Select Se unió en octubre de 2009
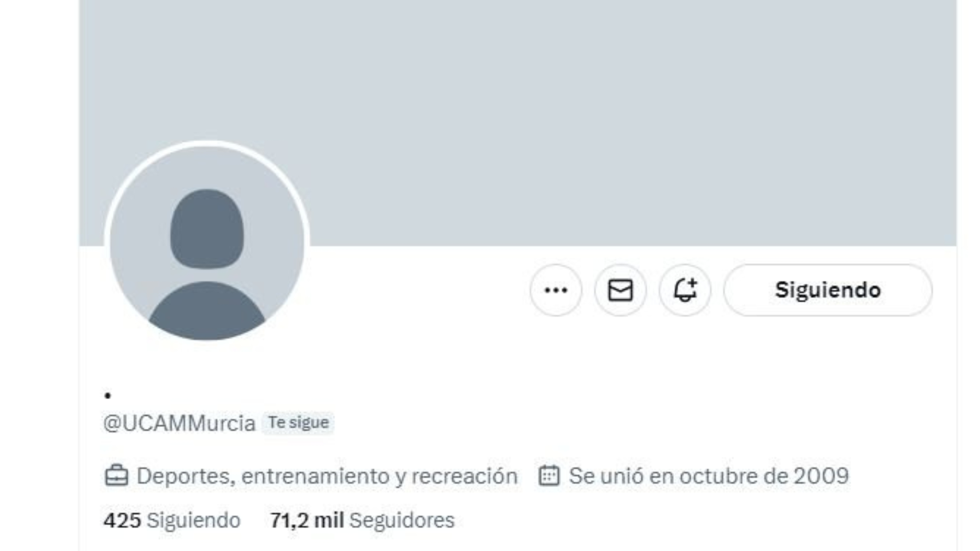The width and height of the screenshot is (980, 551). 709,476
